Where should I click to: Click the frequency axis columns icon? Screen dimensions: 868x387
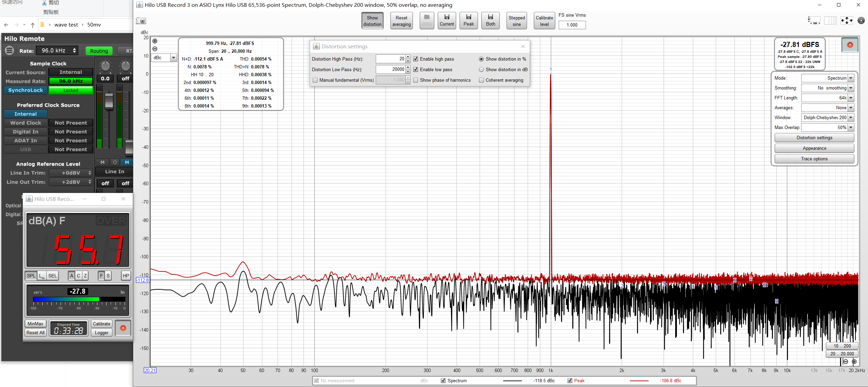pyautogui.click(x=830, y=20)
